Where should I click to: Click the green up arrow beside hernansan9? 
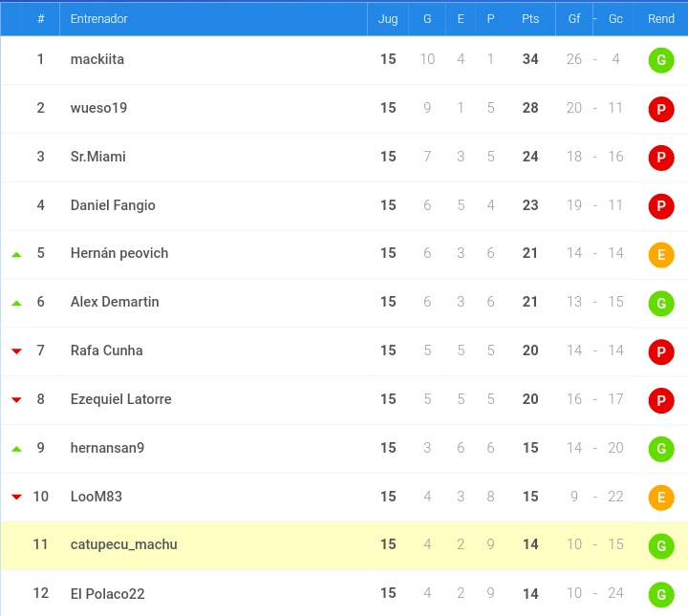tap(16, 449)
